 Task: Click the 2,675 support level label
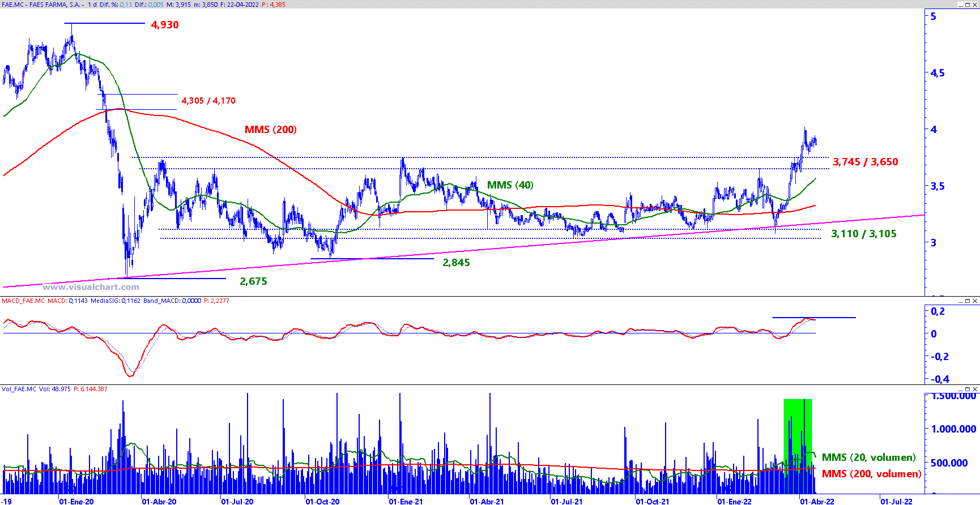pyautogui.click(x=253, y=281)
